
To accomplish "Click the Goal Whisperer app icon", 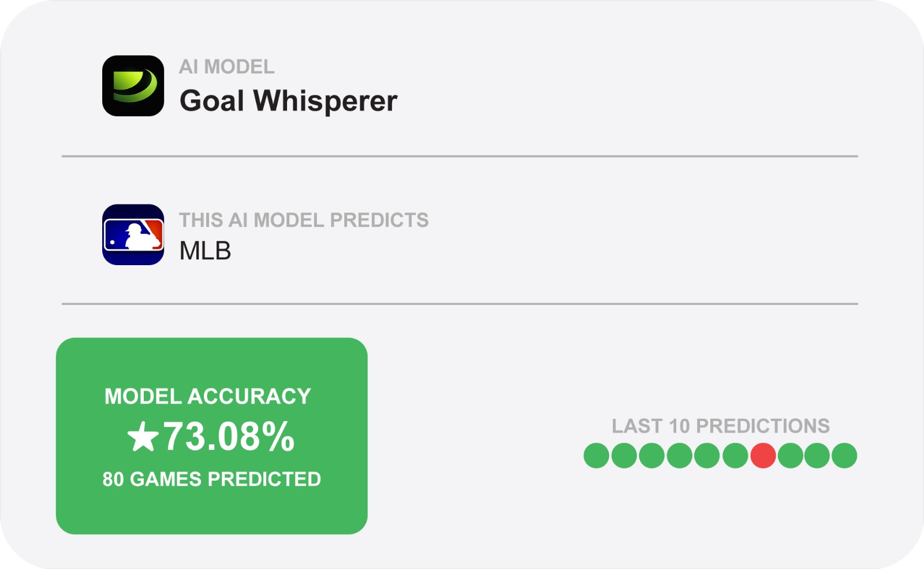I will [133, 85].
